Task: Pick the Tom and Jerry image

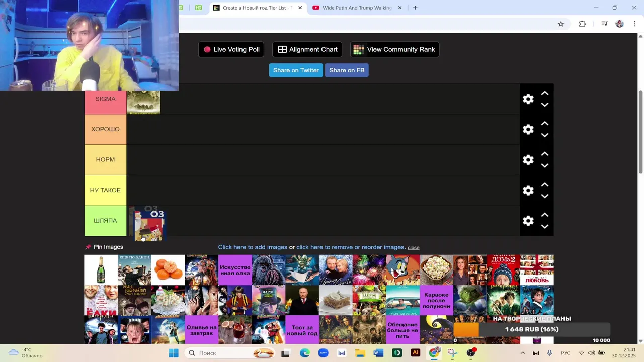Action: [x=403, y=270]
